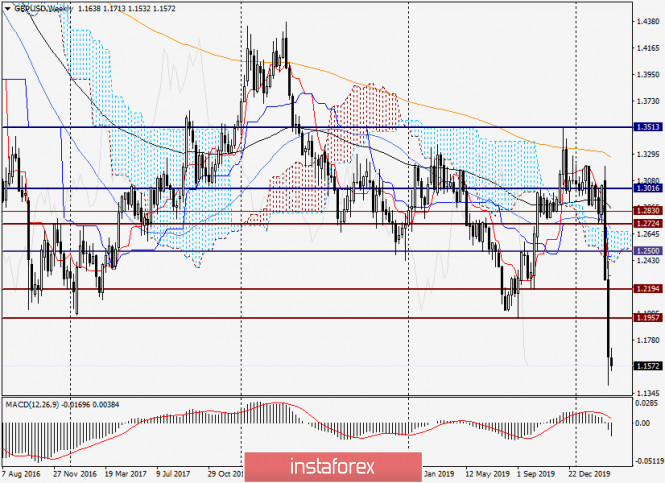Screen dimensions: 665x483
Task: Click the 1.2194 price level label
Action: tap(648, 288)
